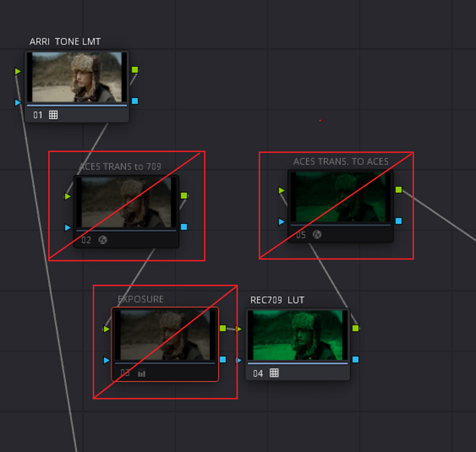Select the EXPOSURE node thumbnail
This screenshot has height=452, width=476.
point(165,335)
